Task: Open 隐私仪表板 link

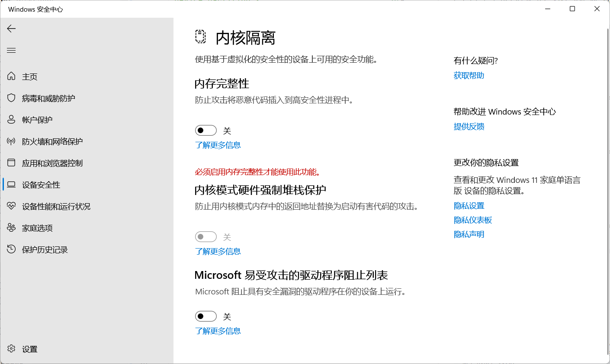Action: (x=472, y=220)
